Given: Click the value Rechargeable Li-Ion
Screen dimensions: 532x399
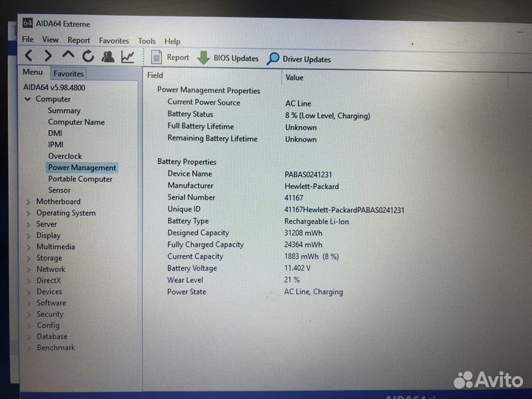Looking at the screenshot, I should click(x=316, y=222).
